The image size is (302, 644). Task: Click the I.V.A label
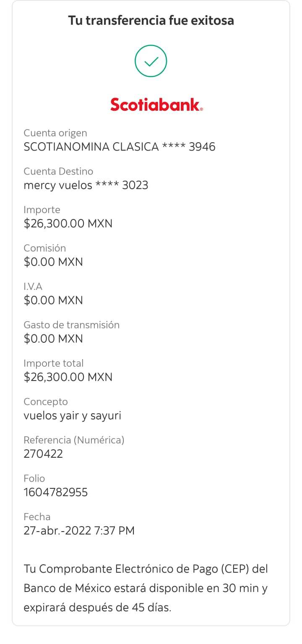[x=33, y=287]
